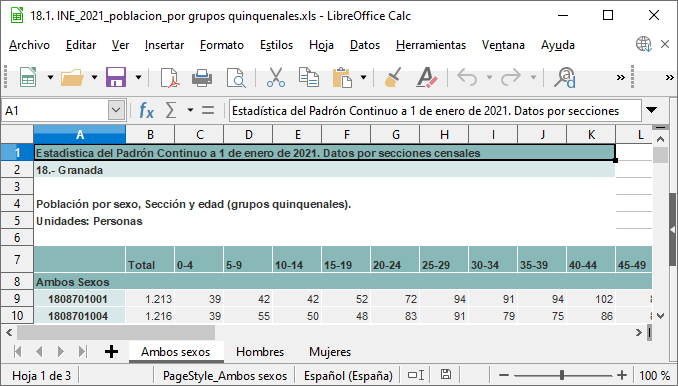Image resolution: width=678 pixels, height=386 pixels.
Task: Click the horizontal scrollbar thumb
Action: [x=116, y=332]
